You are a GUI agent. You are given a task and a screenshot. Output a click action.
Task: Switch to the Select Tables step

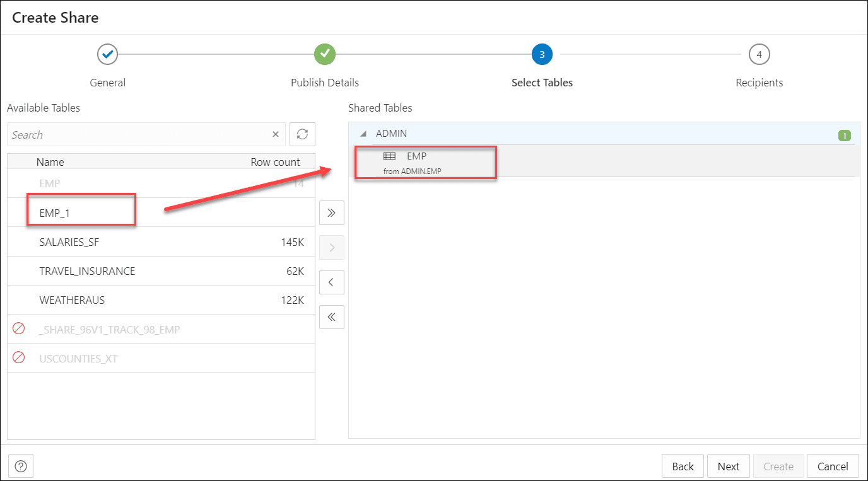click(542, 54)
